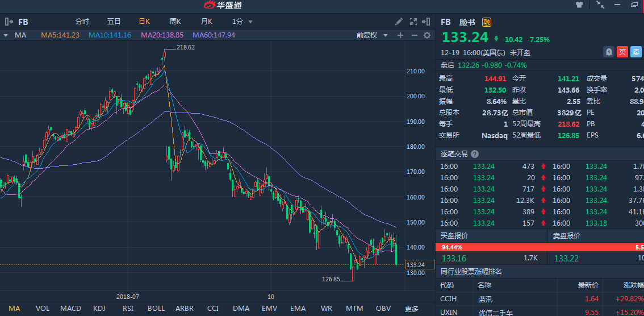Collapse the left sidebar next to FB
The width and height of the screenshot is (644, 316).
(x=9, y=22)
